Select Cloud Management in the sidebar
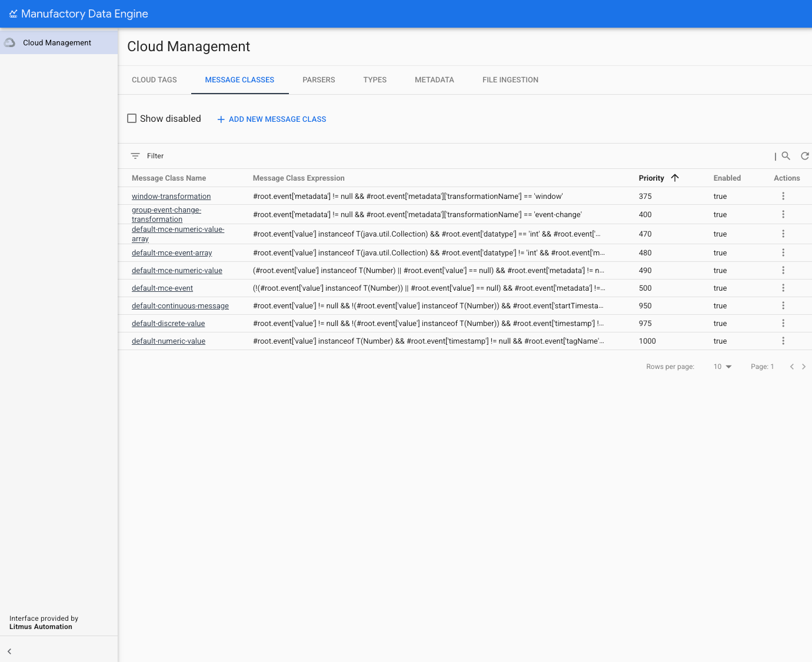Viewport: 812px width, 662px height. tap(57, 42)
